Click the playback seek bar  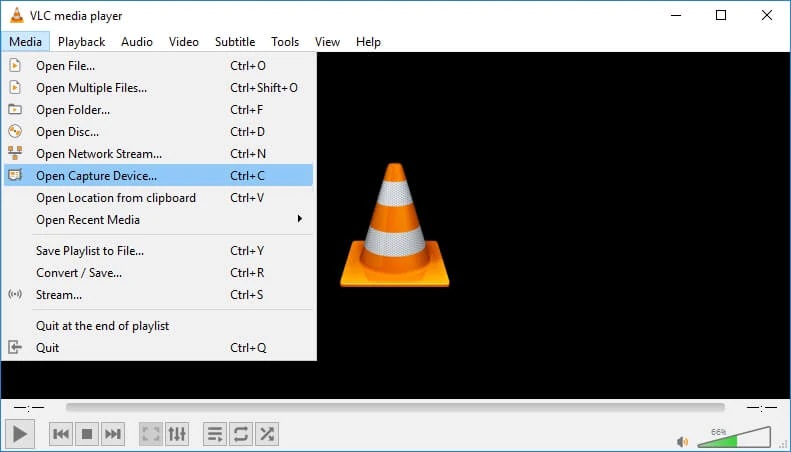395,407
